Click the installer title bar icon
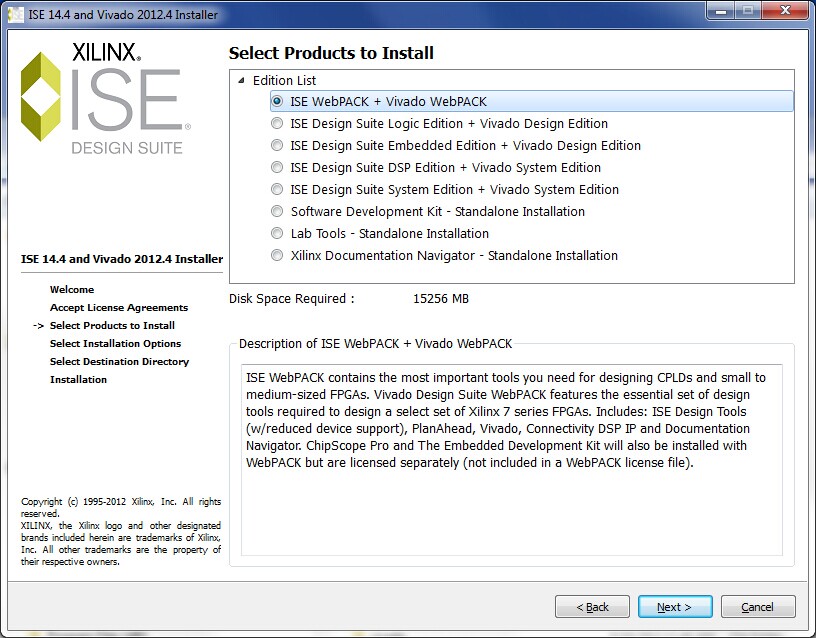Image resolution: width=816 pixels, height=638 pixels. pyautogui.click(x=16, y=15)
